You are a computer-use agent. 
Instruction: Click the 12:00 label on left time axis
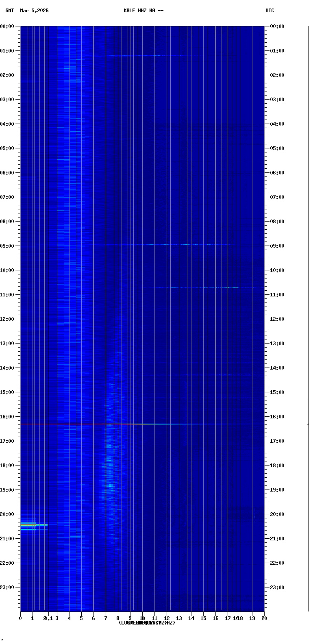coord(8,319)
